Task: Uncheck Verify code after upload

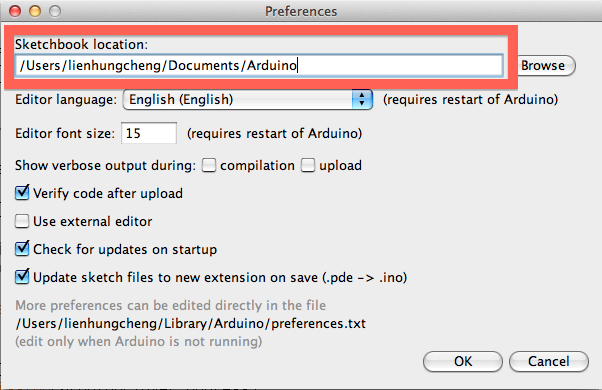Action: [22, 193]
